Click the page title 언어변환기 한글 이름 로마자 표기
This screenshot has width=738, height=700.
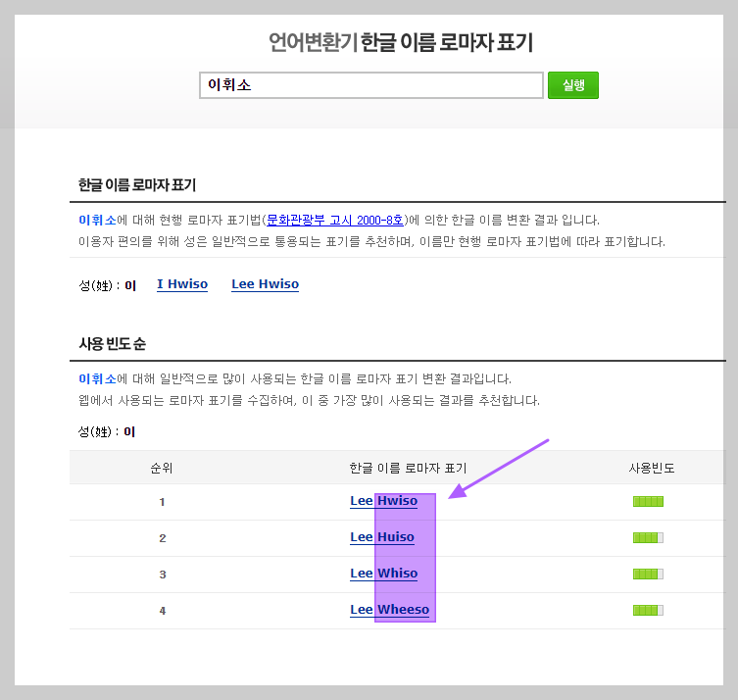click(401, 42)
